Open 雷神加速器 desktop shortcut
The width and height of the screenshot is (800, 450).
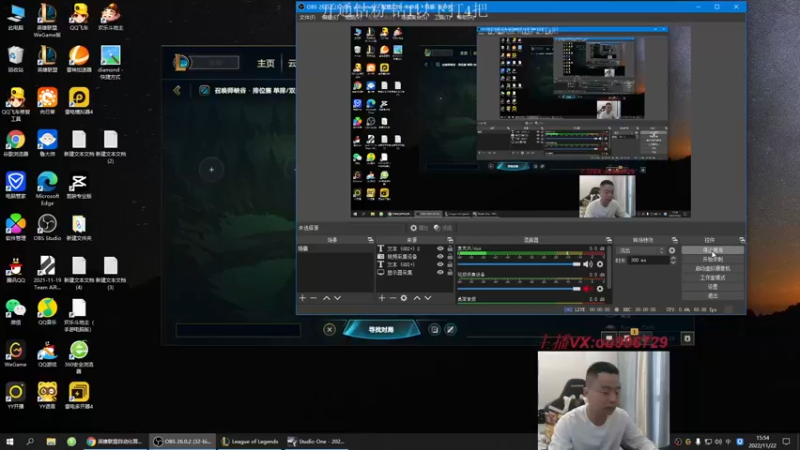click(x=79, y=59)
